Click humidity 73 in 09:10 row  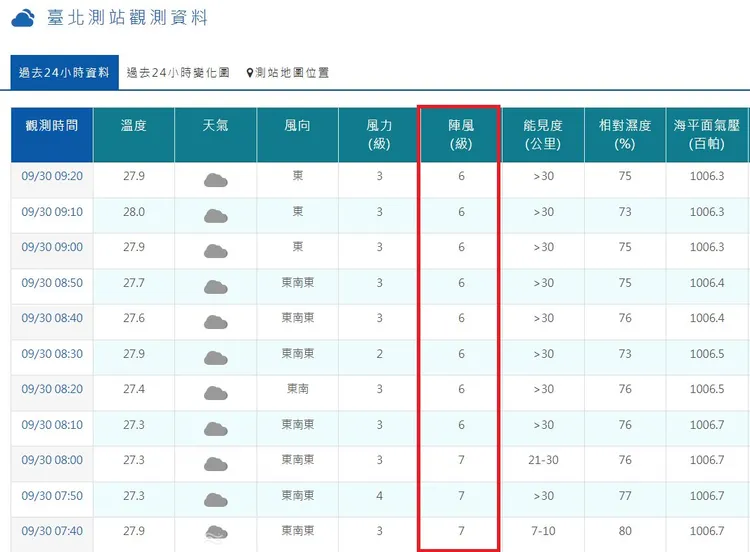[625, 212]
